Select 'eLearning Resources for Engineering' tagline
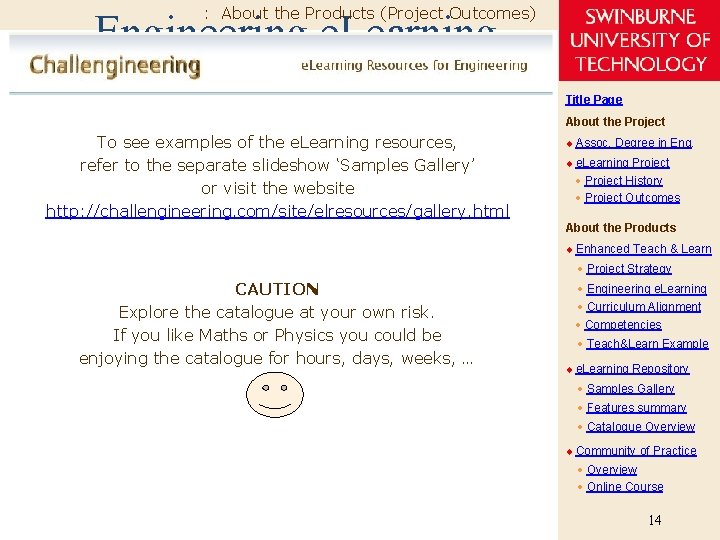 pyautogui.click(x=414, y=66)
